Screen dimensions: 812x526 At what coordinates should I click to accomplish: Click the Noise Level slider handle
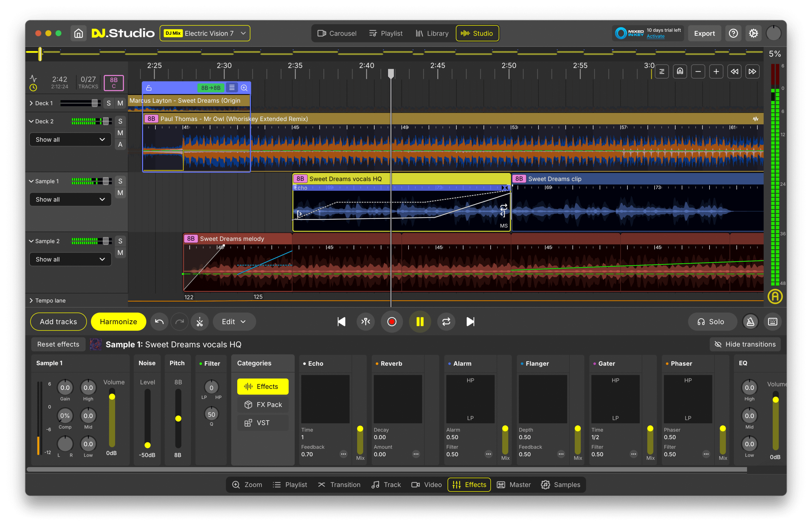(147, 445)
